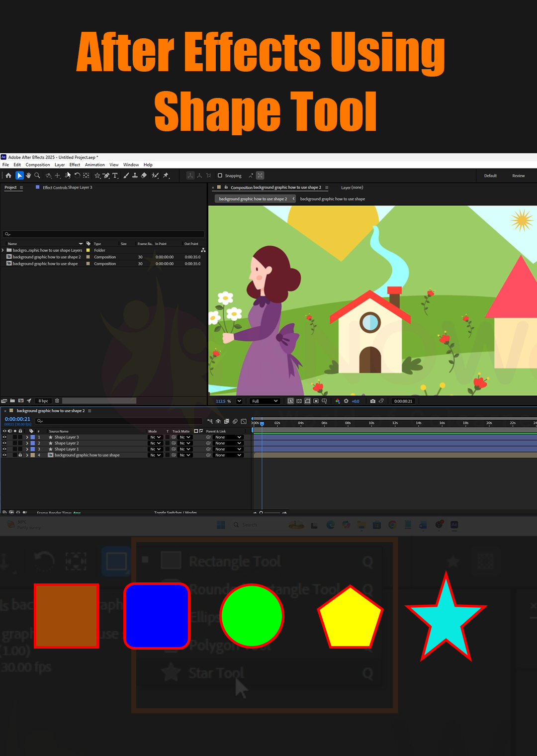Open Parent None dropdown for Shape Layer 3
The height and width of the screenshot is (756, 537).
pos(228,437)
